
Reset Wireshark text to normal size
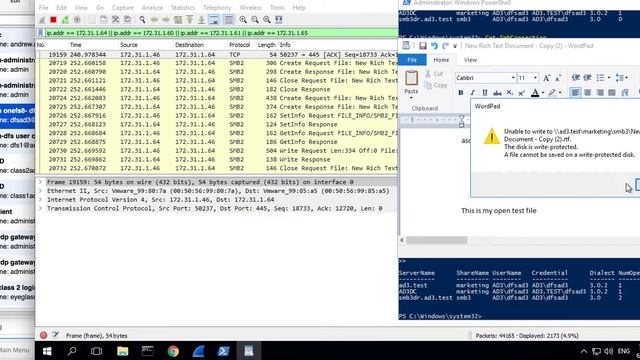267,20
